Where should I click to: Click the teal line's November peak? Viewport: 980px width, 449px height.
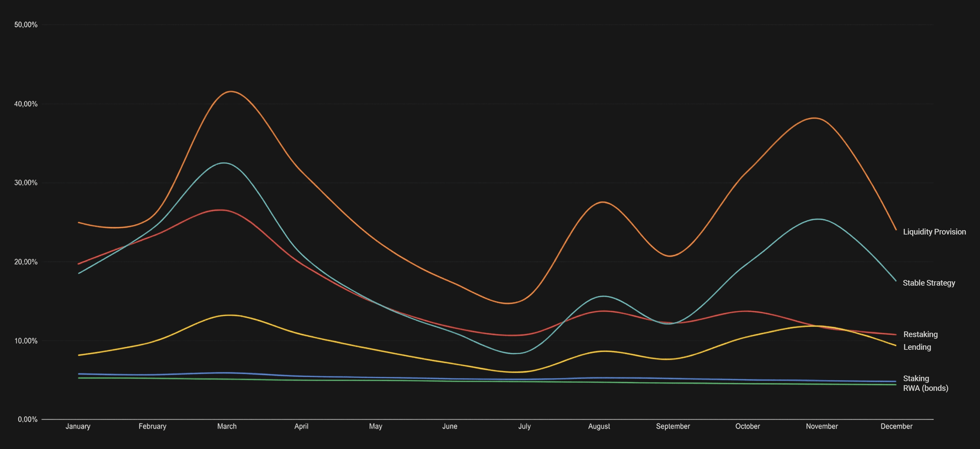click(818, 219)
